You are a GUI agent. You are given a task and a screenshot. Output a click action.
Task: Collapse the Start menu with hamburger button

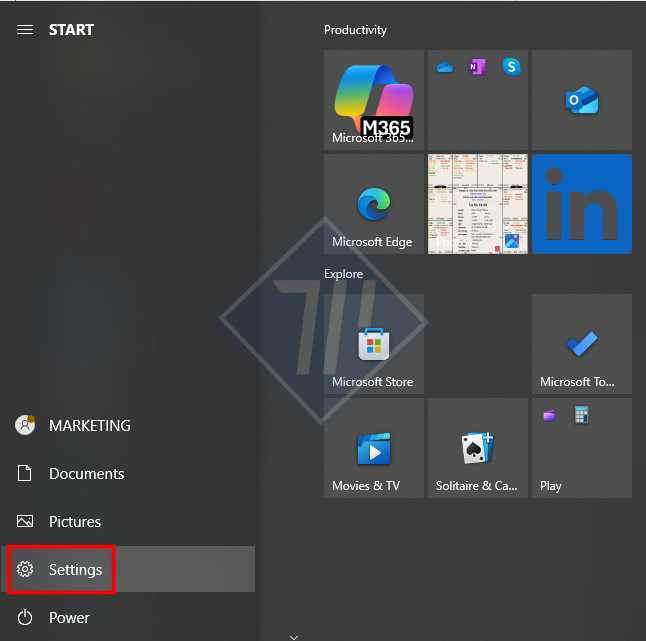tap(25, 30)
